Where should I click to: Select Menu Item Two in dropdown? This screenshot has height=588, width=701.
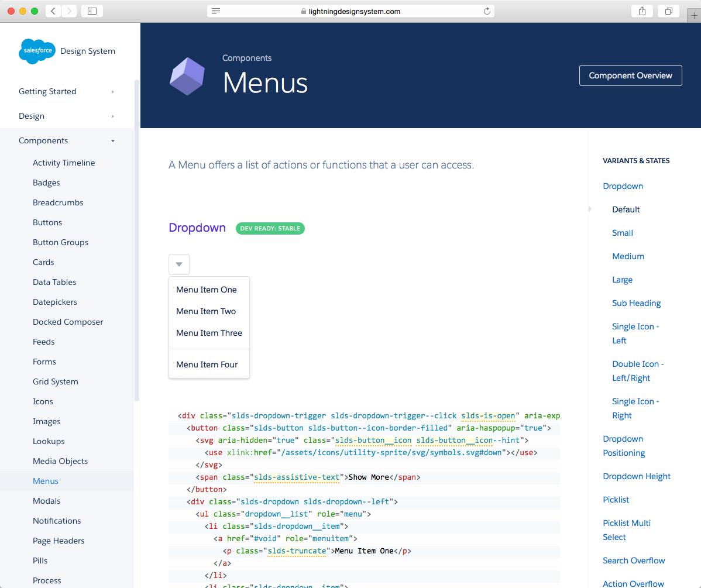click(x=206, y=311)
